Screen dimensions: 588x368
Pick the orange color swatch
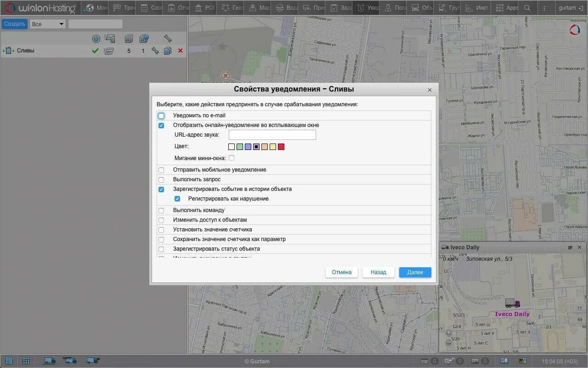pyautogui.click(x=265, y=147)
